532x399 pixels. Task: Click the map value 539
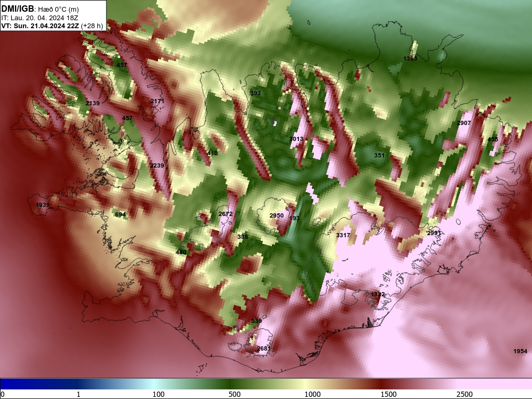256,321
